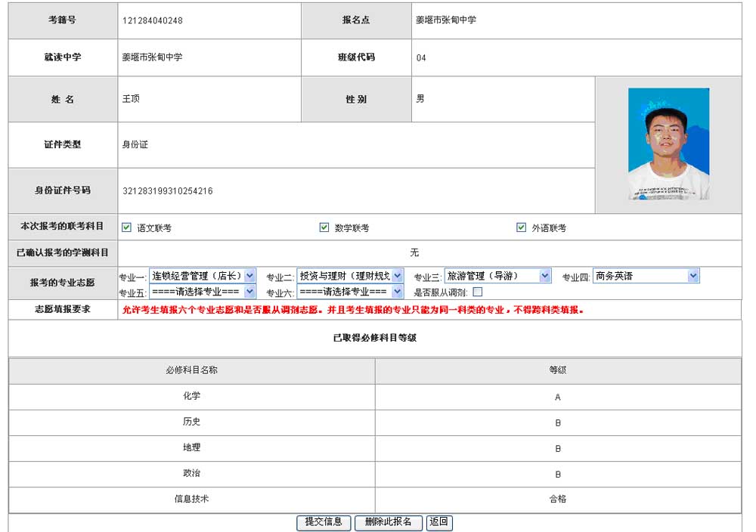Toggle the 数学联考 checkbox
This screenshot has width=756, height=532.
click(x=324, y=227)
